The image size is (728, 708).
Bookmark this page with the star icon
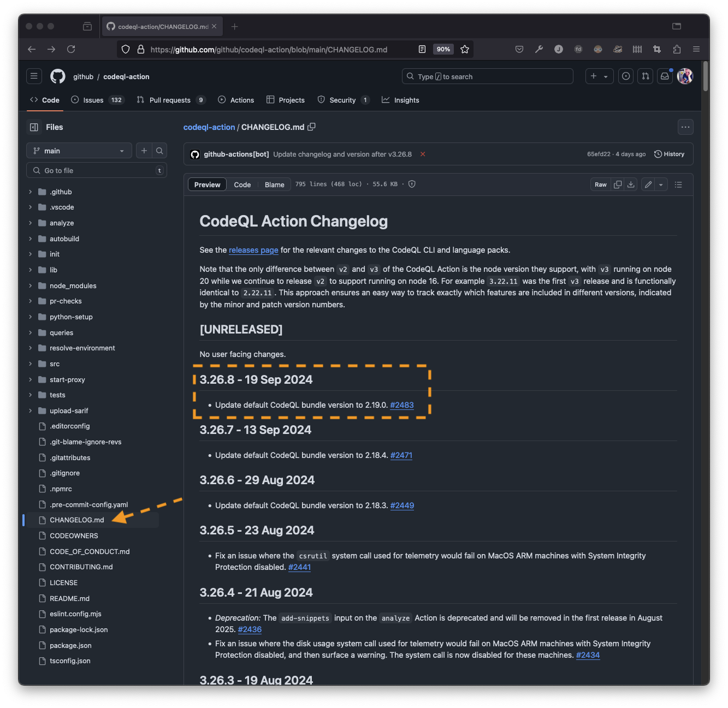pyautogui.click(x=465, y=49)
